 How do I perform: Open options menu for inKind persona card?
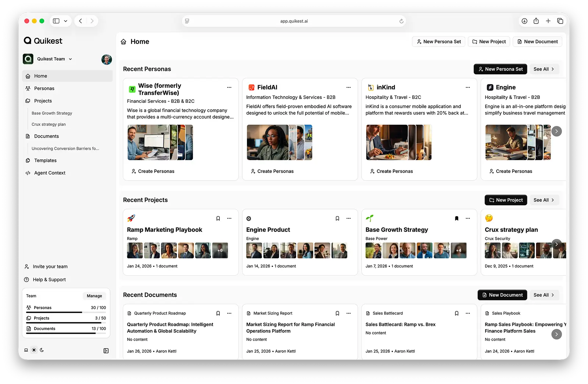click(468, 87)
